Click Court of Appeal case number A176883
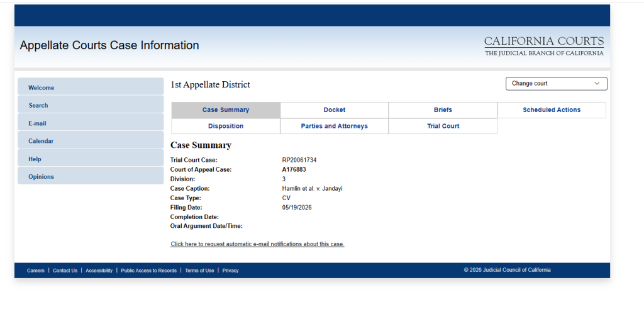 click(294, 169)
